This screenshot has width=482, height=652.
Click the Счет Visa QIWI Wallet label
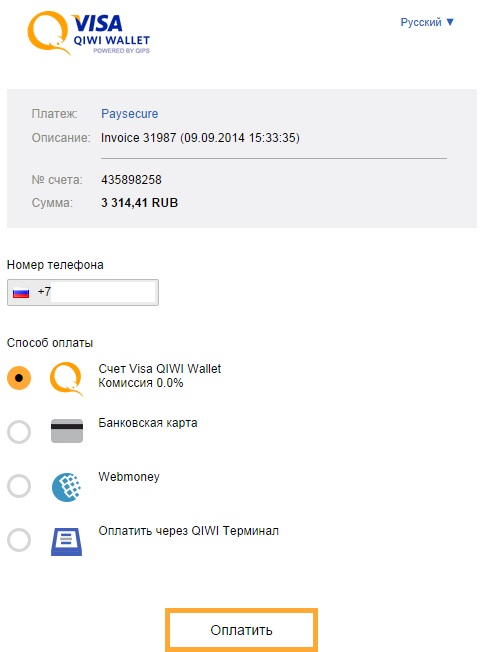160,369
